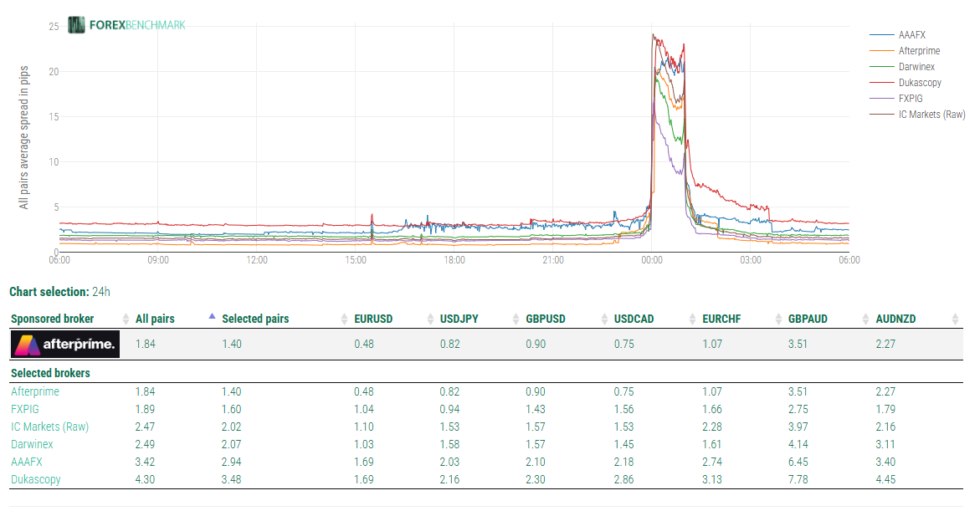Screen dimensions: 980x511
Task: Toggle Afterprime series in chart legend
Action: pyautogui.click(x=905, y=51)
